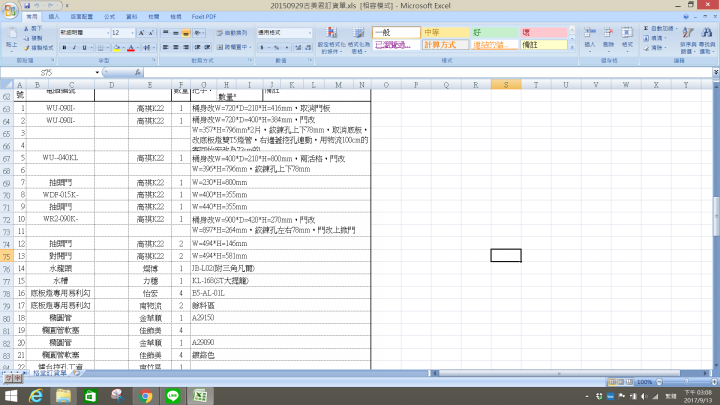The width and height of the screenshot is (720, 405).
Task: Apply the 好 (Good) cell style
Action: pos(495,33)
